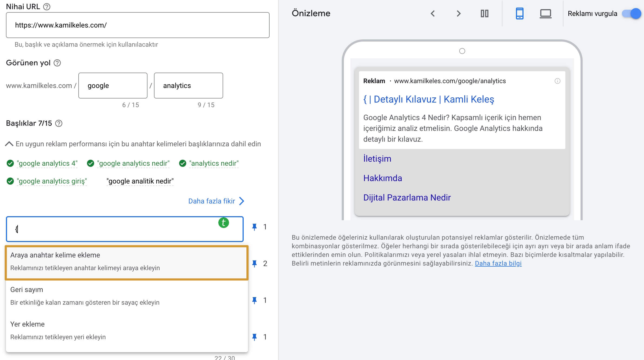Click the Görünen yol help icon
Viewport: 644px width, 360px height.
pyautogui.click(x=57, y=63)
